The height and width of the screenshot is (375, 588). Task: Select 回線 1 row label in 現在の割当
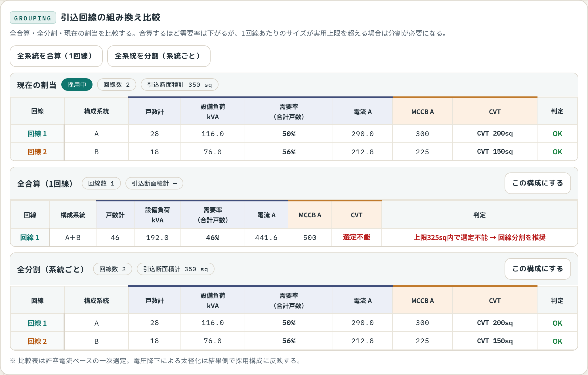37,134
